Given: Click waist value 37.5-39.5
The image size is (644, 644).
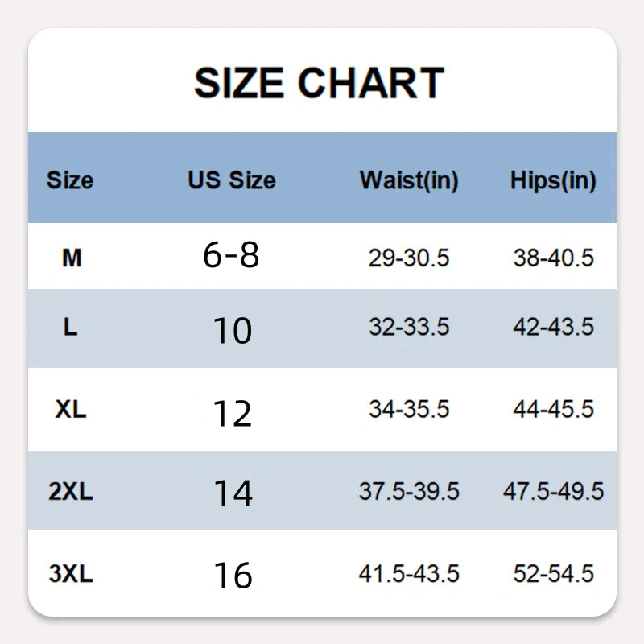Looking at the screenshot, I should pos(409,491).
